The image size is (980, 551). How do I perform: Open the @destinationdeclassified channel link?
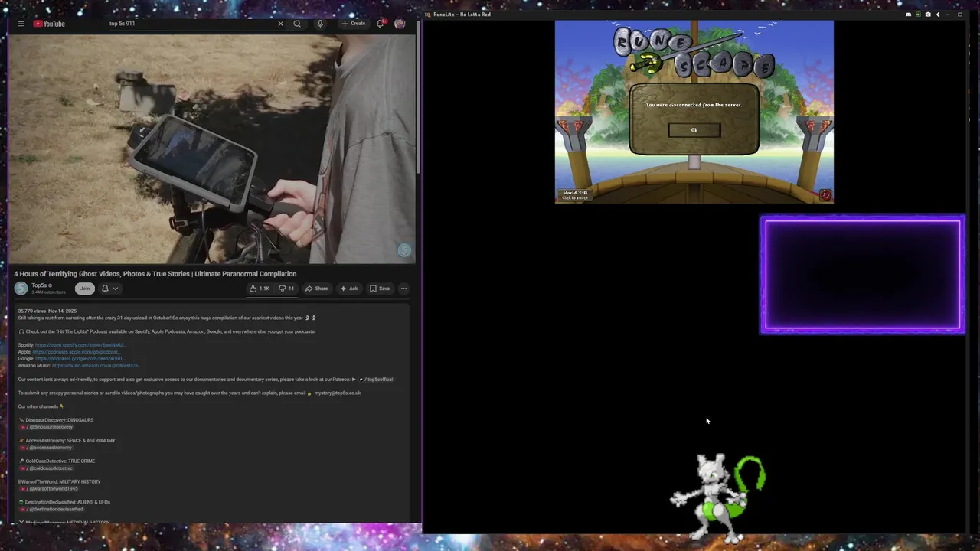(51, 509)
